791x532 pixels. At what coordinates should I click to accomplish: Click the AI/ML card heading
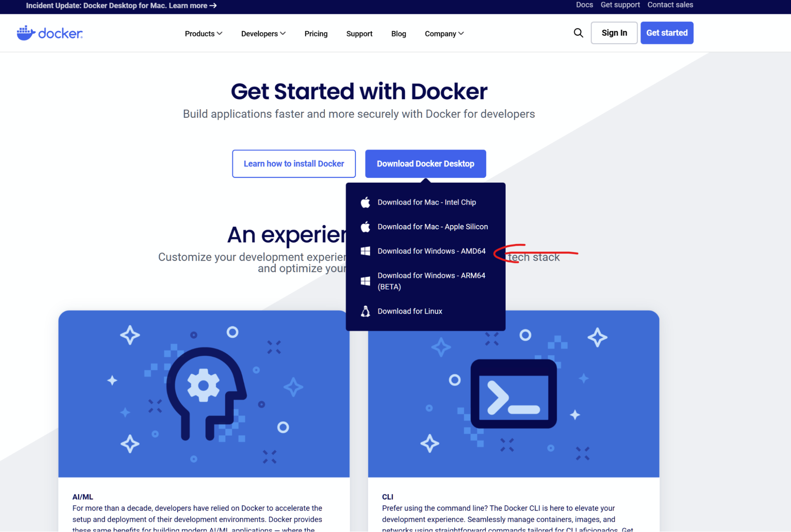[83, 497]
